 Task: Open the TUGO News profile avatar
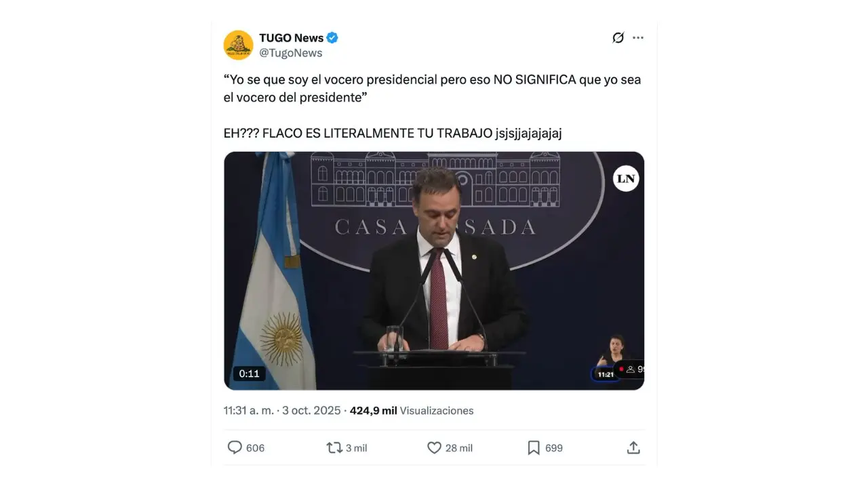tap(238, 45)
